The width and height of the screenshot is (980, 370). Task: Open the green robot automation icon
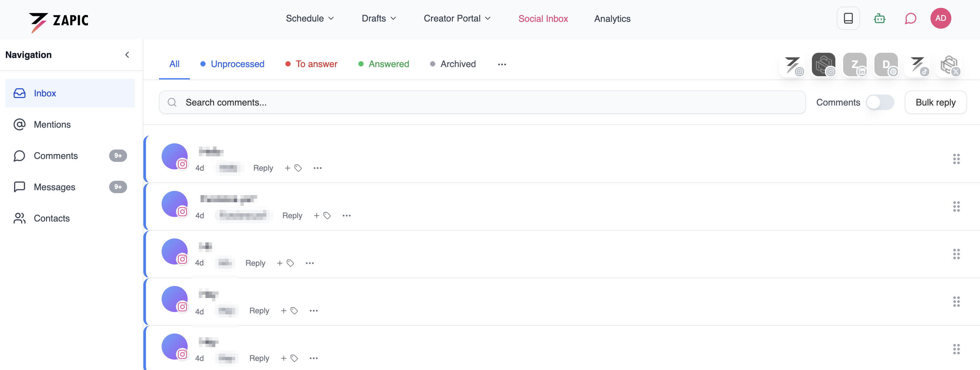(879, 18)
